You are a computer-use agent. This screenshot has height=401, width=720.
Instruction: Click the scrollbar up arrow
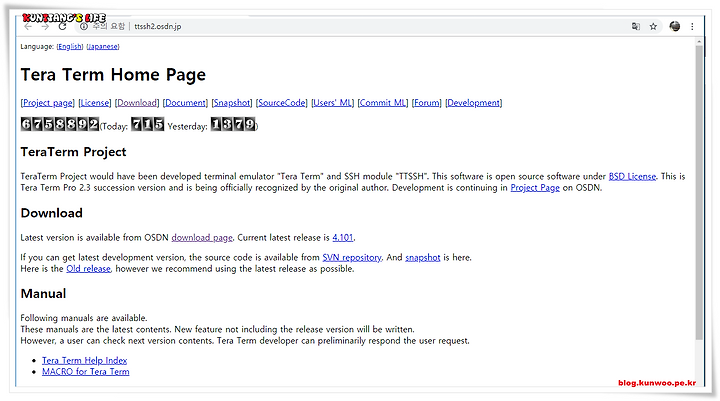(699, 42)
